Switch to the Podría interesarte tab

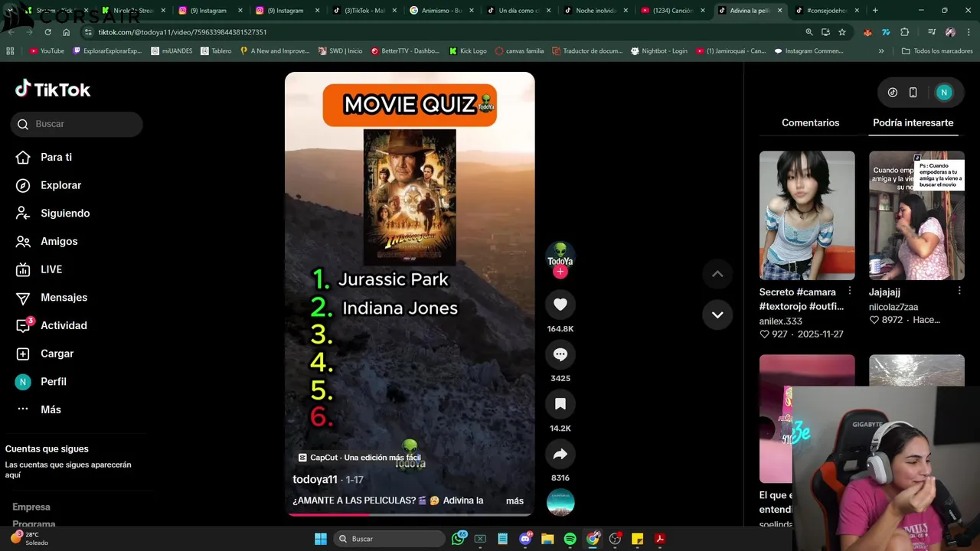(x=913, y=122)
